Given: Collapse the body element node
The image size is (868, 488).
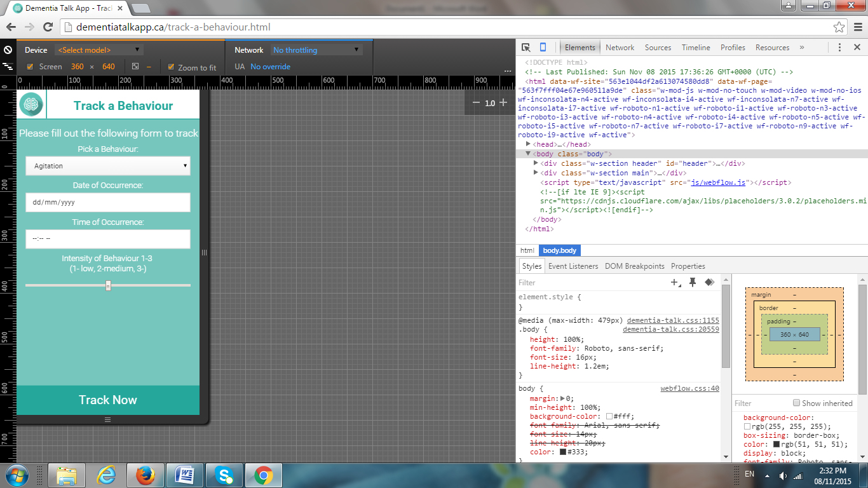Looking at the screenshot, I should click(x=528, y=154).
